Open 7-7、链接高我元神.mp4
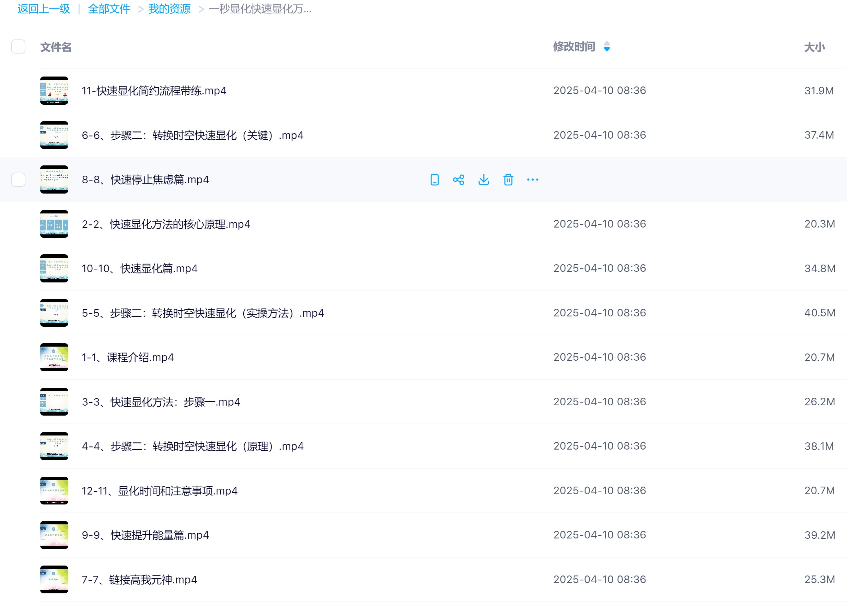 point(139,579)
